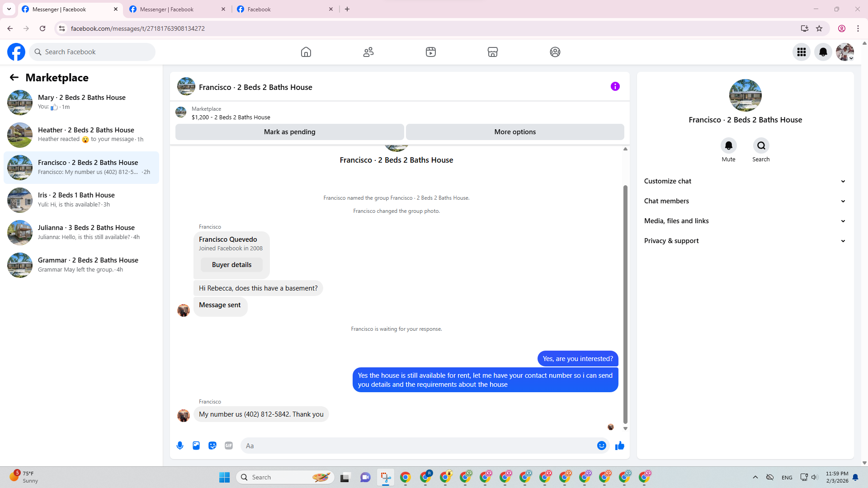Screen dimensions: 868x488
Task: Open the sticker picker icon
Action: [212, 446]
